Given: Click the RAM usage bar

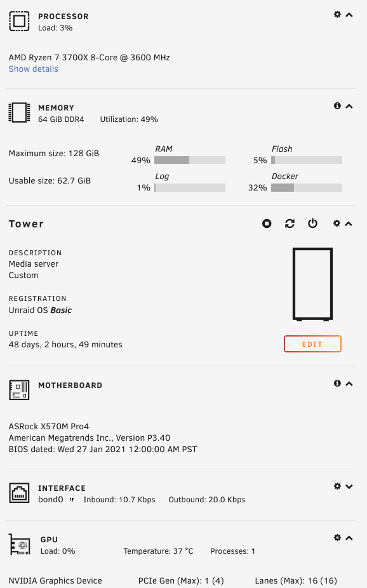Looking at the screenshot, I should click(190, 160).
